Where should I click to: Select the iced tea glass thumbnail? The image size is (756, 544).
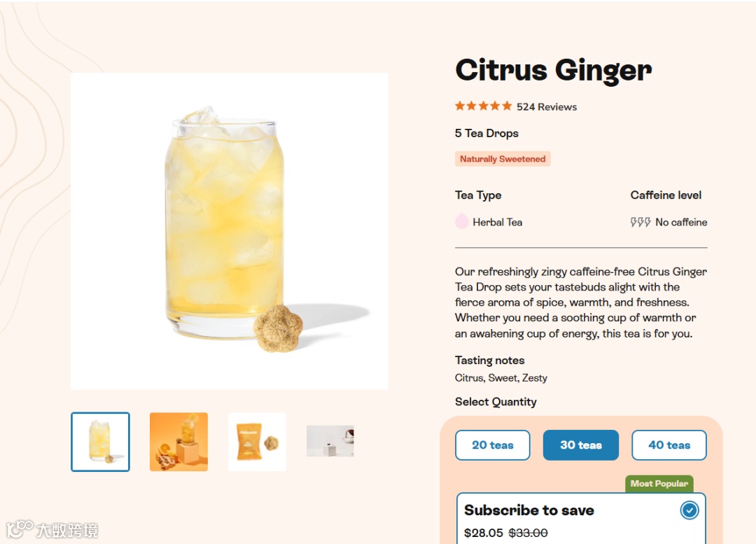100,442
